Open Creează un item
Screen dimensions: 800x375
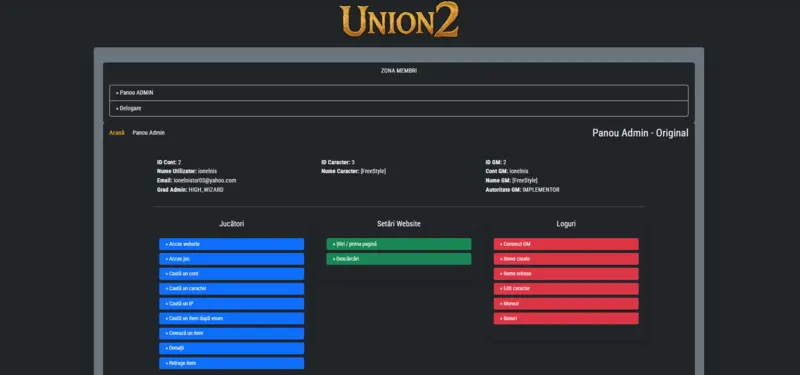tap(232, 333)
